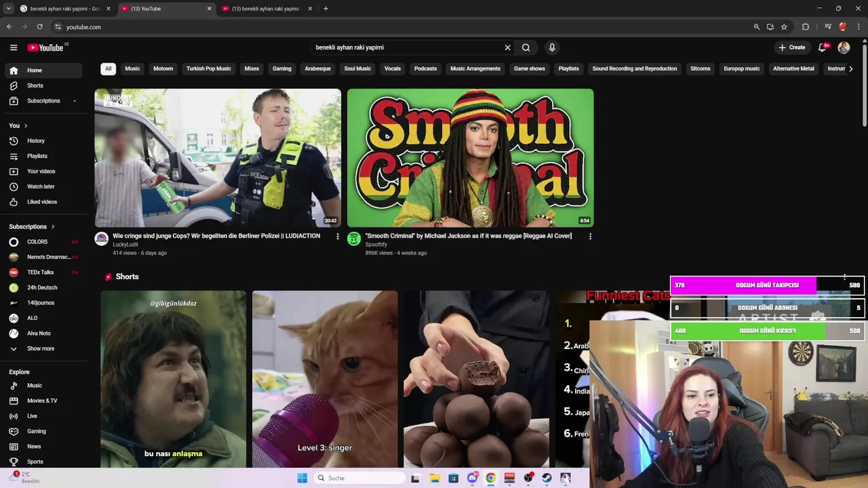Viewport: 868px width, 488px height.
Task: Open the TEDx Talks subscription
Action: pyautogui.click(x=44, y=272)
